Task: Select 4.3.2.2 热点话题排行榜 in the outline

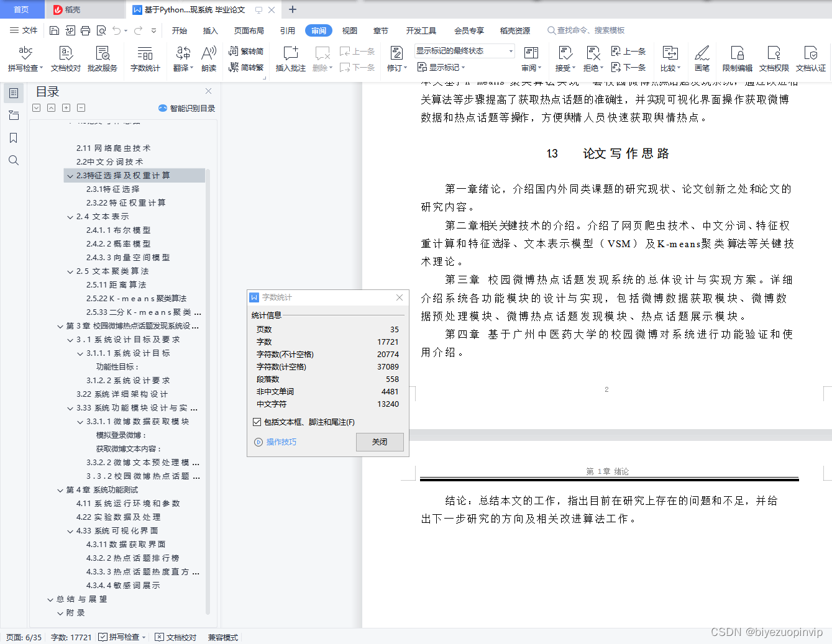Action: pos(133,558)
